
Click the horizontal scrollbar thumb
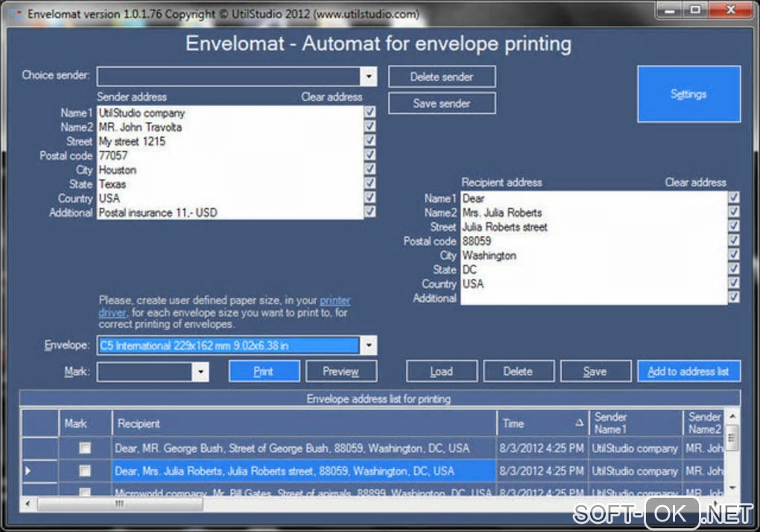120,504
